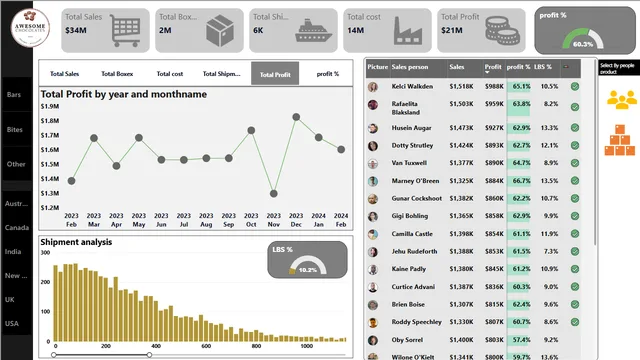This screenshot has height=360, width=640.
Task: Click Roddy Speechley's green check icon
Action: click(575, 322)
